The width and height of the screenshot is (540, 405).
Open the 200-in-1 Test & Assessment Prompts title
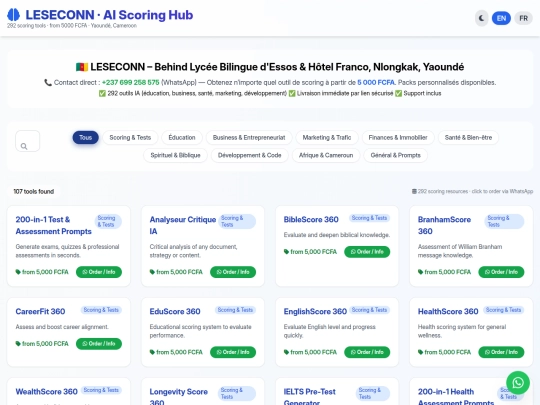point(53,226)
